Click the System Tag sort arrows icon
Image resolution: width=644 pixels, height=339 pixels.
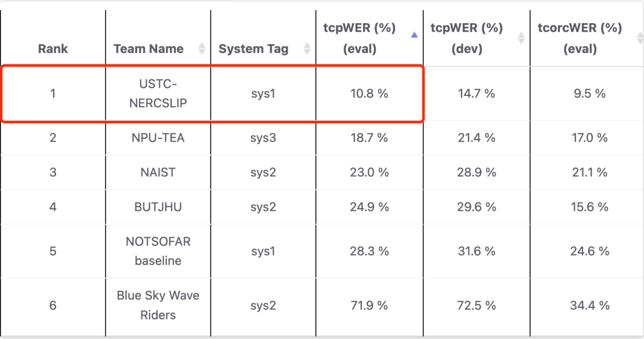coord(307,48)
